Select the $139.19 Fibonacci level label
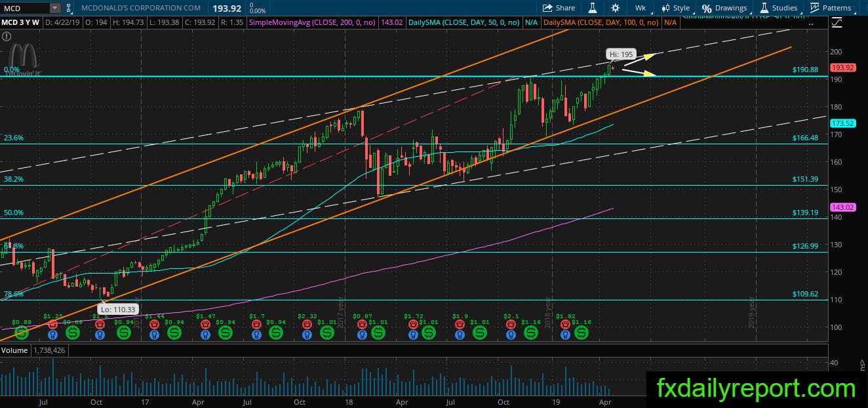 tap(805, 213)
